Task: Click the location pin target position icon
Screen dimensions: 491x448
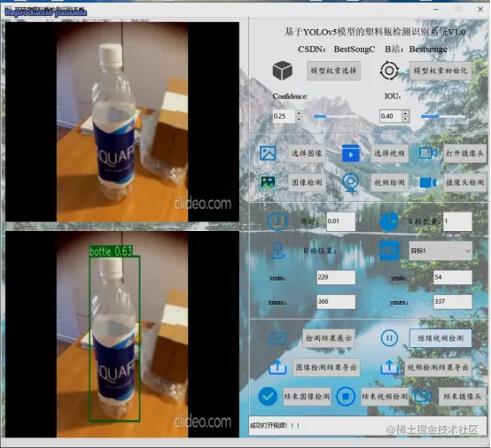Action: [x=278, y=251]
